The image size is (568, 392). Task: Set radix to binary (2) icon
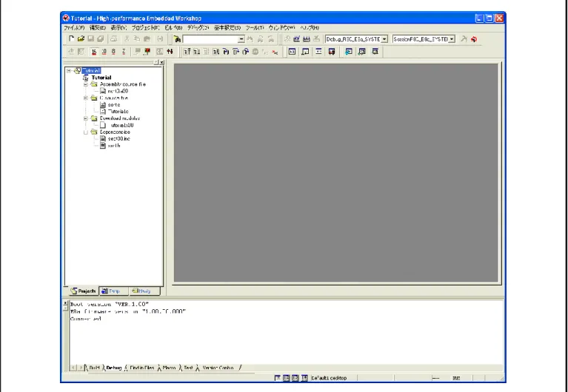124,52
